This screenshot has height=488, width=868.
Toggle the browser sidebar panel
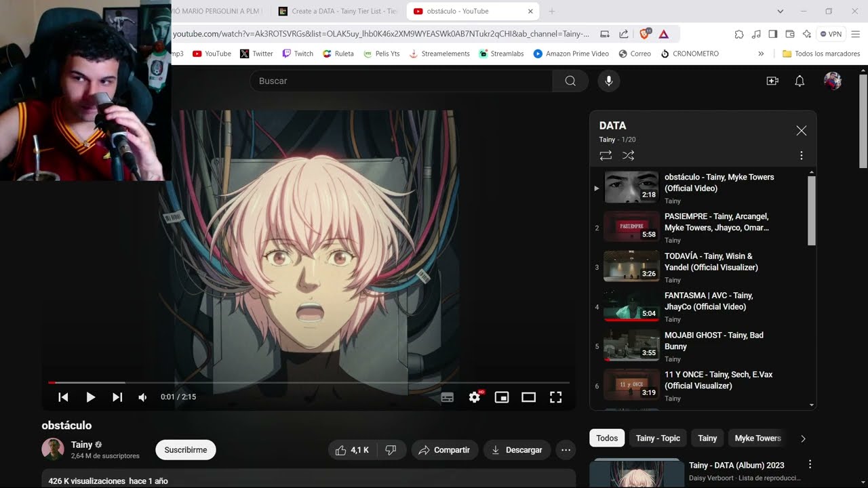[773, 34]
